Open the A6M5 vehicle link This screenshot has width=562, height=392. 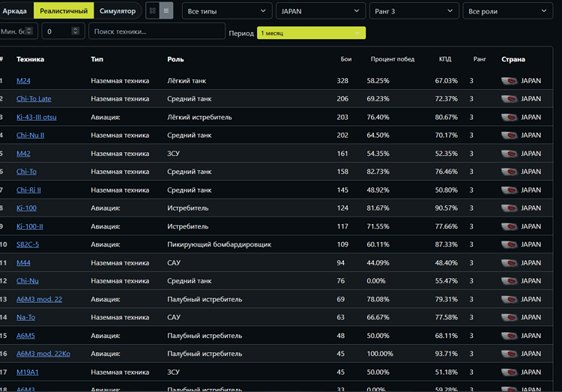[25, 336]
